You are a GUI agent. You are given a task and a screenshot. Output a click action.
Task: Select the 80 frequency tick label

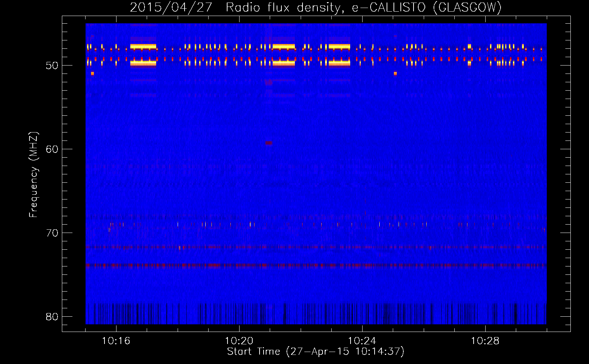coord(52,317)
